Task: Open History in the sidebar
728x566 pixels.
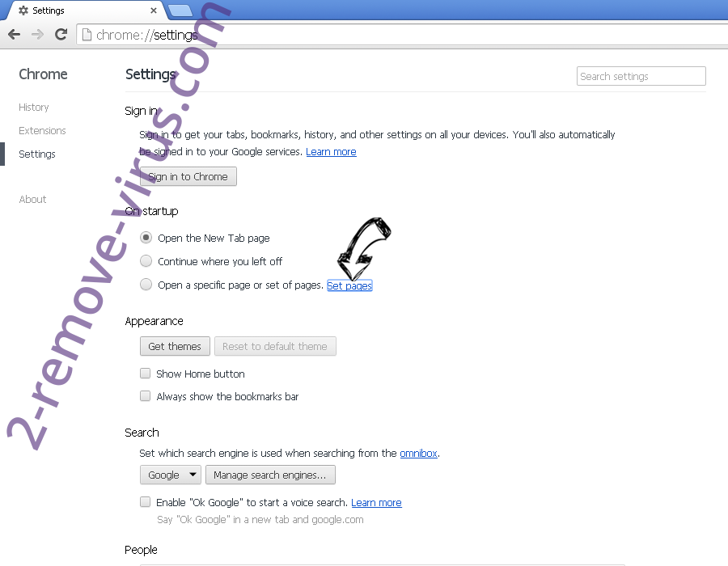Action: pyautogui.click(x=33, y=108)
